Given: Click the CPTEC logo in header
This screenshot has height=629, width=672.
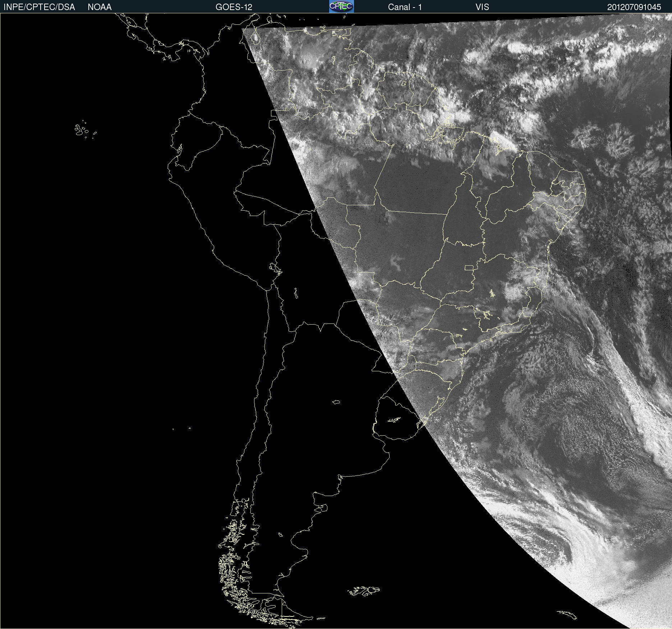Looking at the screenshot, I should (x=341, y=6).
